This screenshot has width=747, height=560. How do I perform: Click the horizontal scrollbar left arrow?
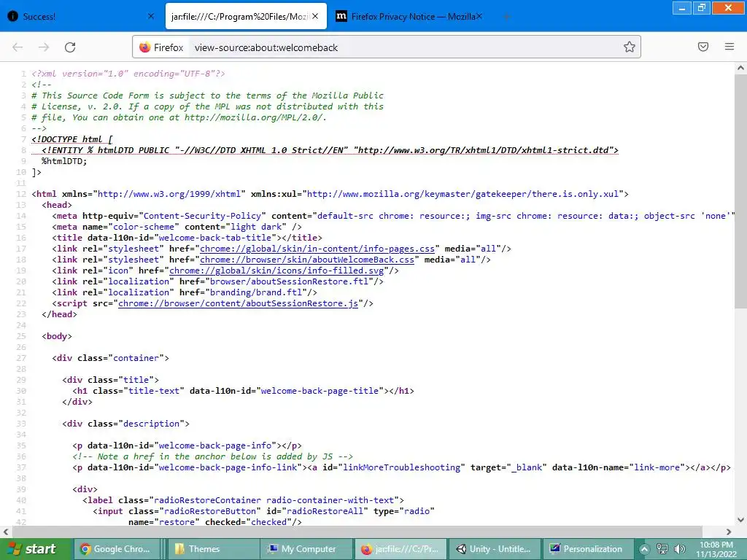coord(6,532)
